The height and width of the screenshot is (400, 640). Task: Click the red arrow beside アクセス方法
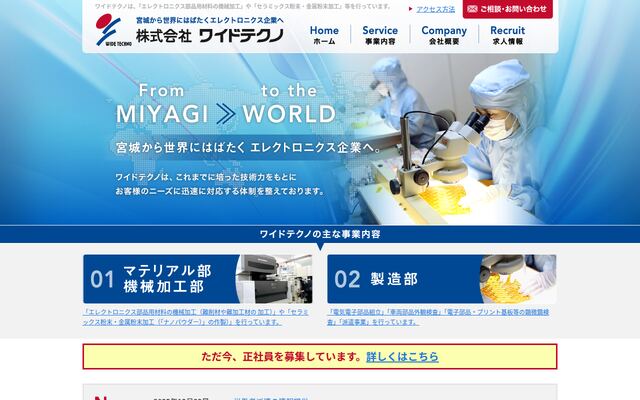[411, 9]
